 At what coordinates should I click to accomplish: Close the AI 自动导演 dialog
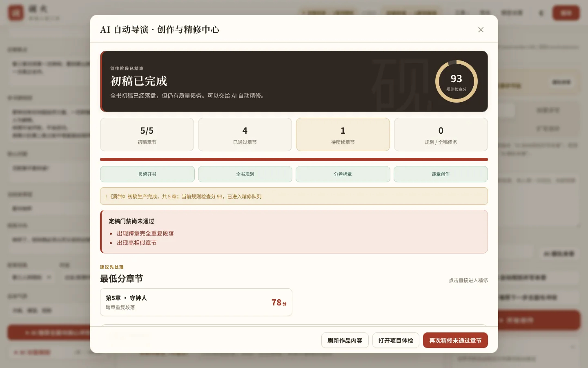click(481, 29)
